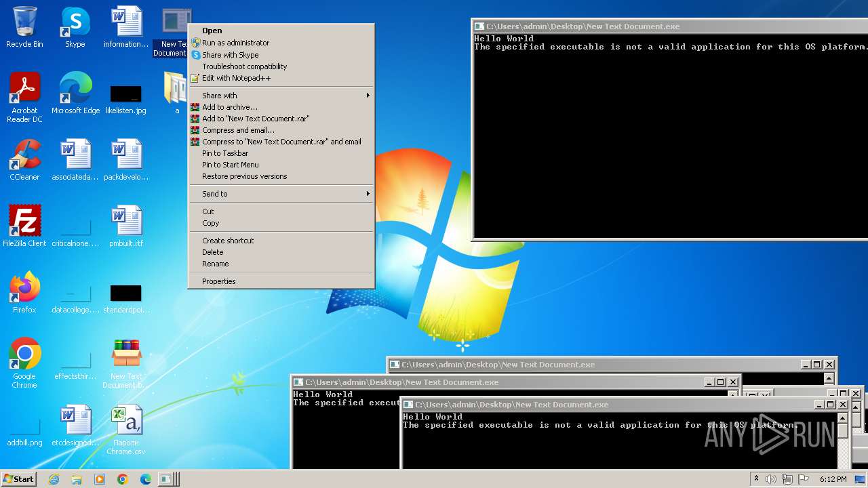Open the Start menu
Image resolution: width=868 pixels, height=488 pixels.
click(x=19, y=479)
